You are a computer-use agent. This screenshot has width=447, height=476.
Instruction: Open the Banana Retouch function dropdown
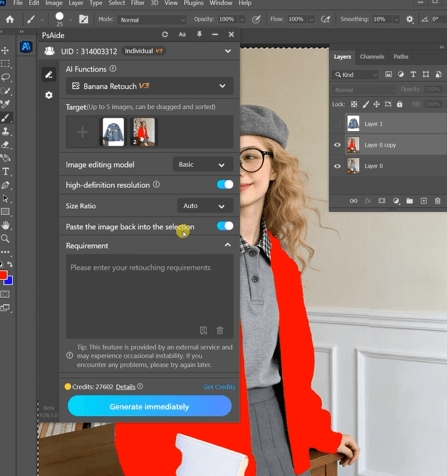(x=149, y=86)
